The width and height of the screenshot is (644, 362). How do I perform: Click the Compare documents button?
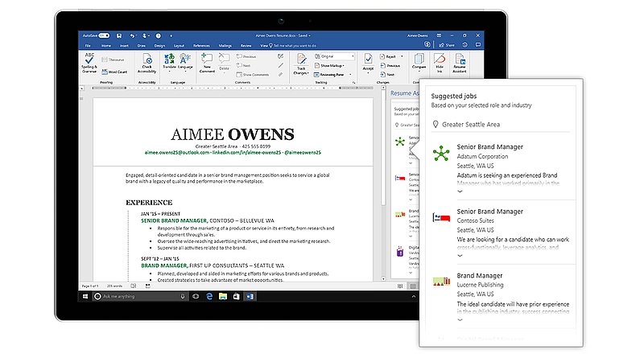pos(419,63)
